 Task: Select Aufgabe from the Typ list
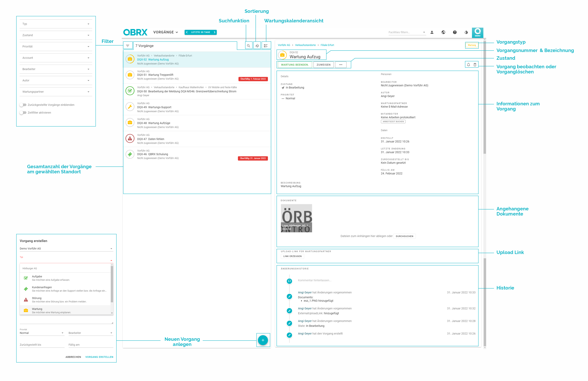click(x=65, y=278)
